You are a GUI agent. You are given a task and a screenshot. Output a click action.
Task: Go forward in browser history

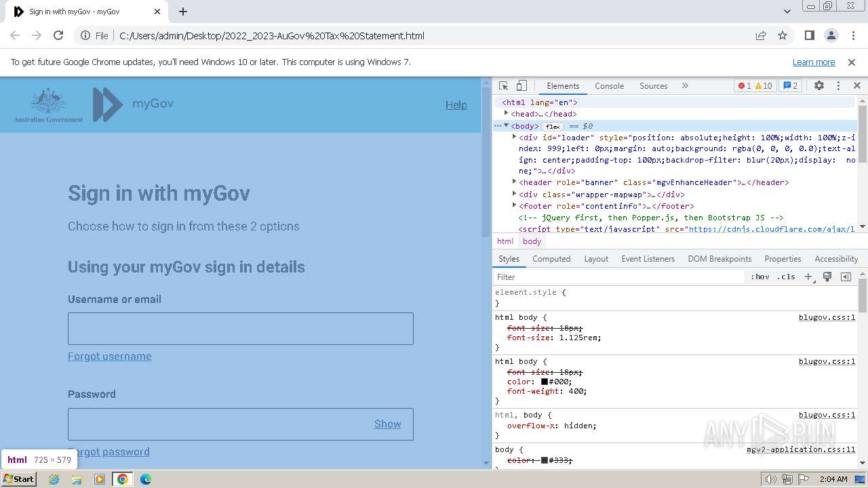coord(37,36)
